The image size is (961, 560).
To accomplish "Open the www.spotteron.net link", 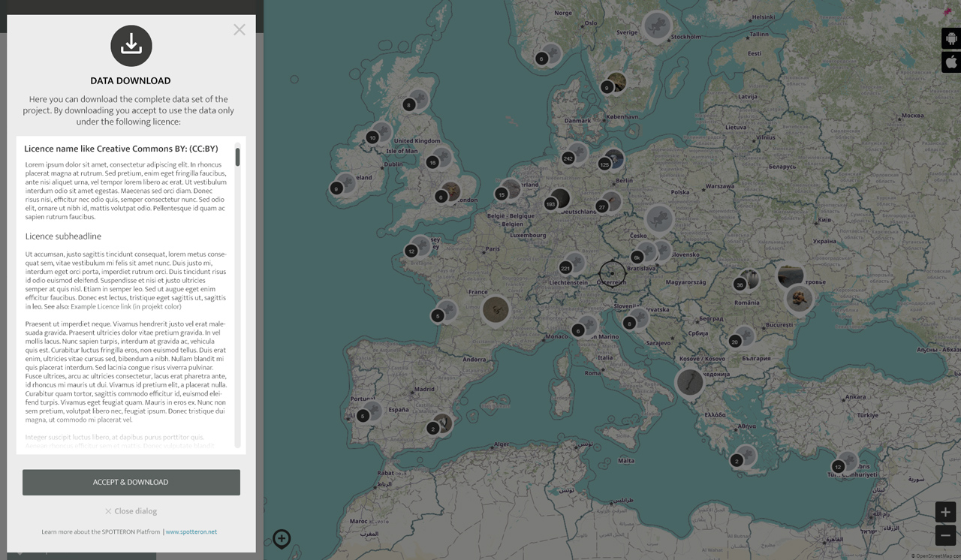I will [x=191, y=531].
